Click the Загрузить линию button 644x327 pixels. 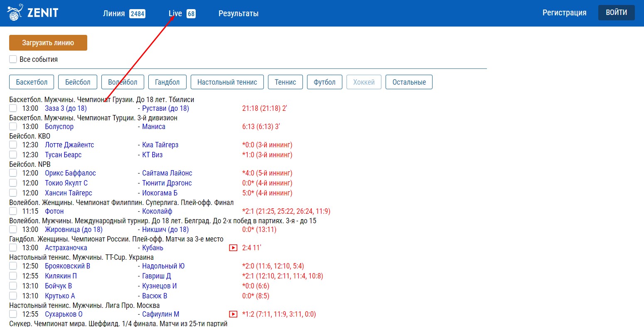[x=48, y=43]
